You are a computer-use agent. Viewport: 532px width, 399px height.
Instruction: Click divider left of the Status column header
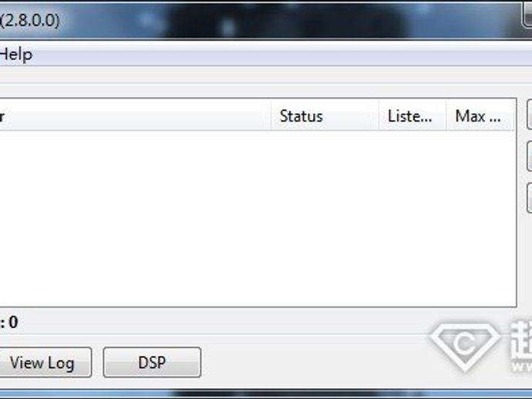271,116
